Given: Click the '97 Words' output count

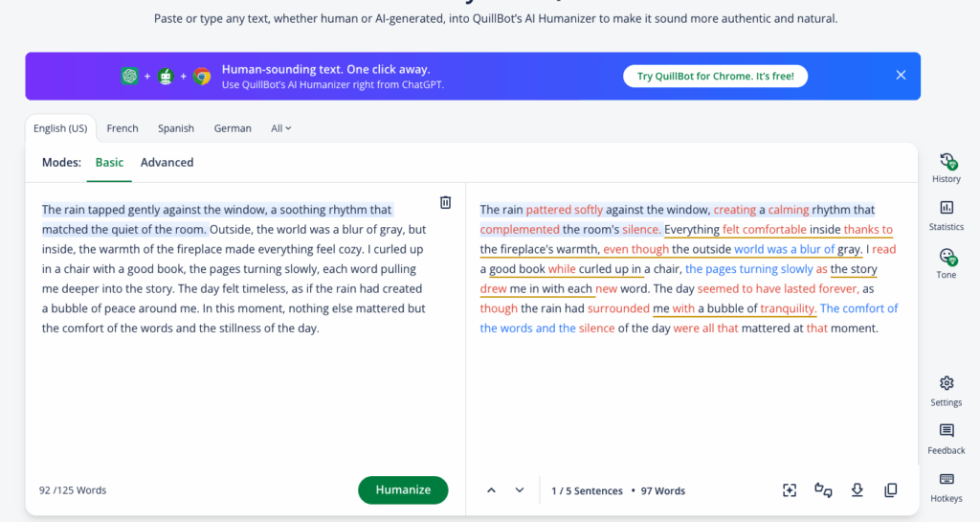Looking at the screenshot, I should (662, 490).
